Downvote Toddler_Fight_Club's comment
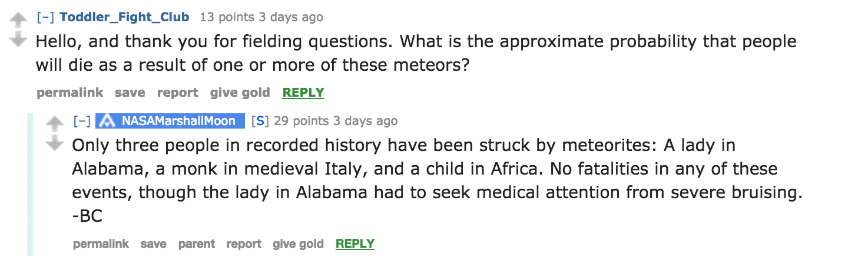Screen dimensions: 868x256 (x=19, y=40)
